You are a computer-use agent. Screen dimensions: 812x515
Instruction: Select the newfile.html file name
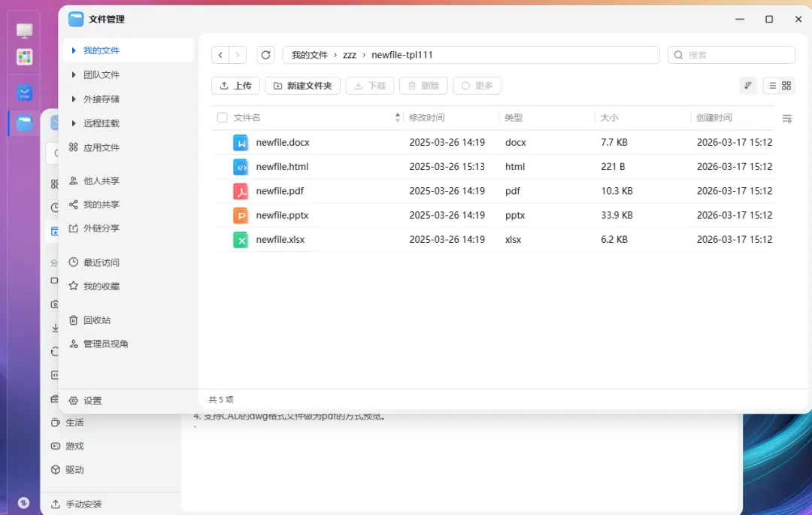282,167
